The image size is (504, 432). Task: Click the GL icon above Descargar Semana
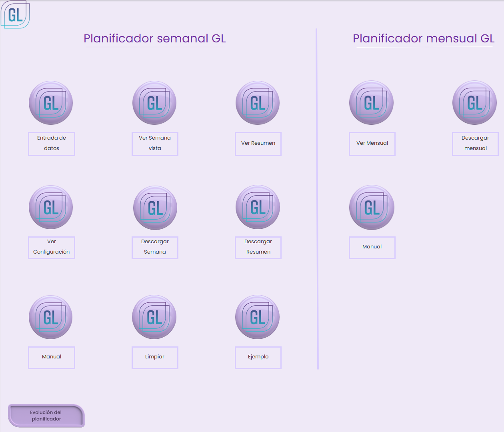(155, 208)
